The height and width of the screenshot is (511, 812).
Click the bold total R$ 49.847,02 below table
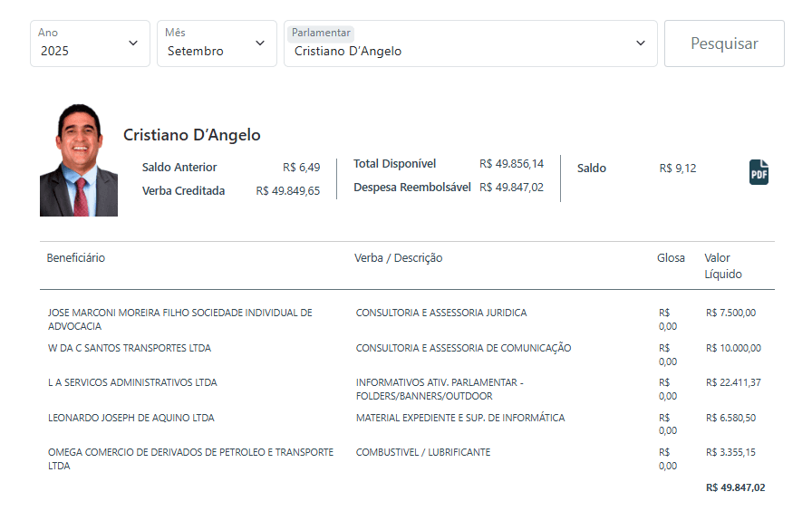point(735,487)
